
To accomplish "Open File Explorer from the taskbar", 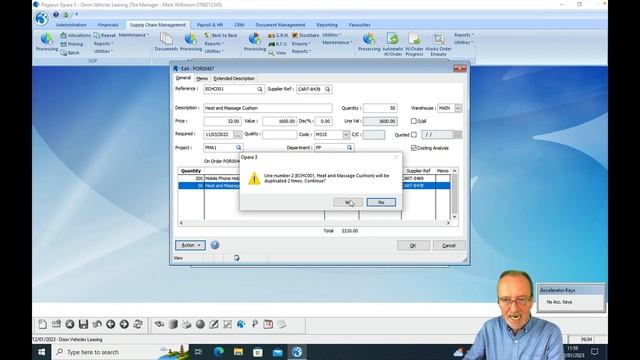I will tap(238, 352).
